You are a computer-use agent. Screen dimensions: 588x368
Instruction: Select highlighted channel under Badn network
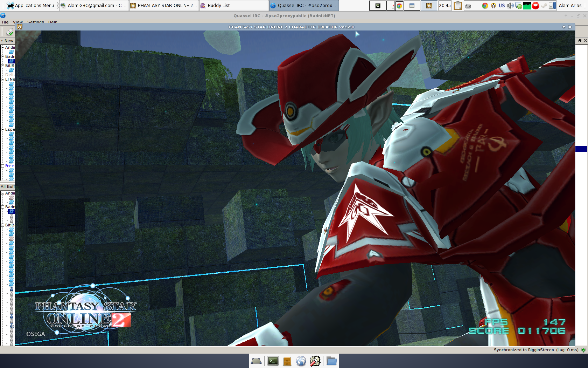click(x=11, y=61)
